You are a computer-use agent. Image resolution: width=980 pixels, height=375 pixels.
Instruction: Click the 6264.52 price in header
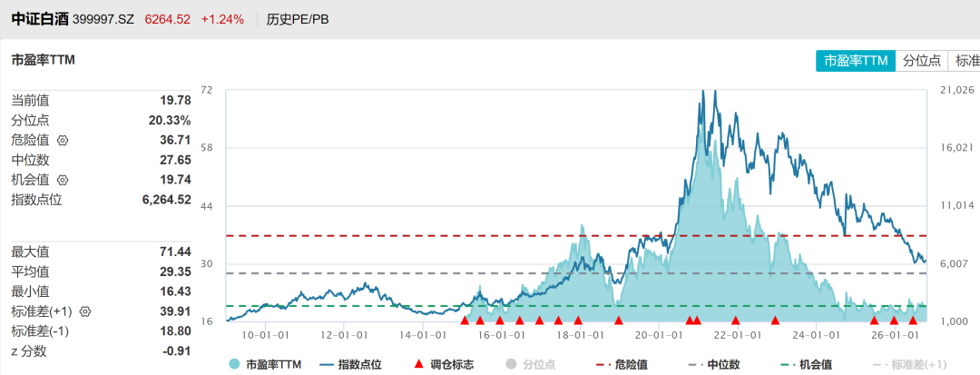(168, 19)
